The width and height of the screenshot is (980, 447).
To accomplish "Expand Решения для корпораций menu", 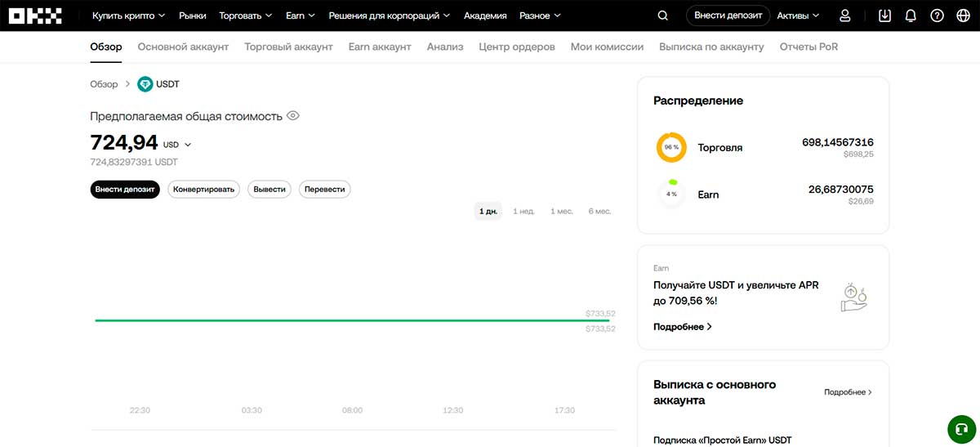I will 389,16.
